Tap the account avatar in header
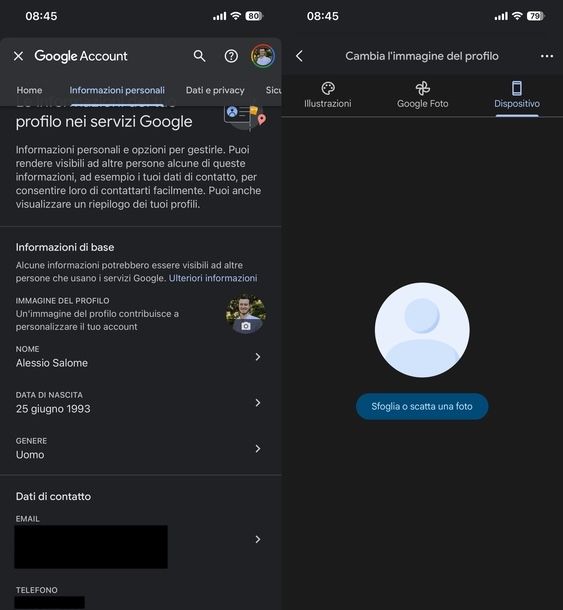563x610 pixels. click(x=263, y=56)
